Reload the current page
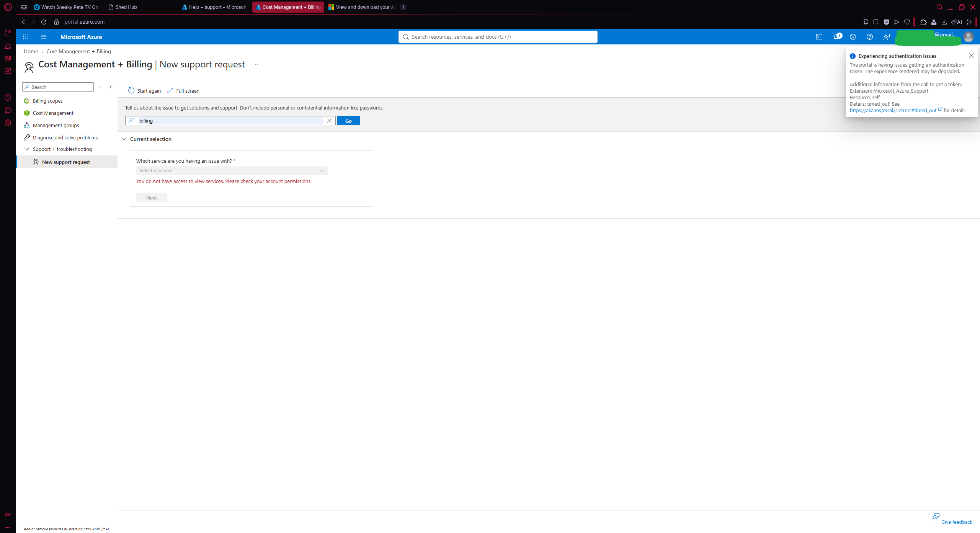Screen dimensions: 980x533 click(44, 22)
